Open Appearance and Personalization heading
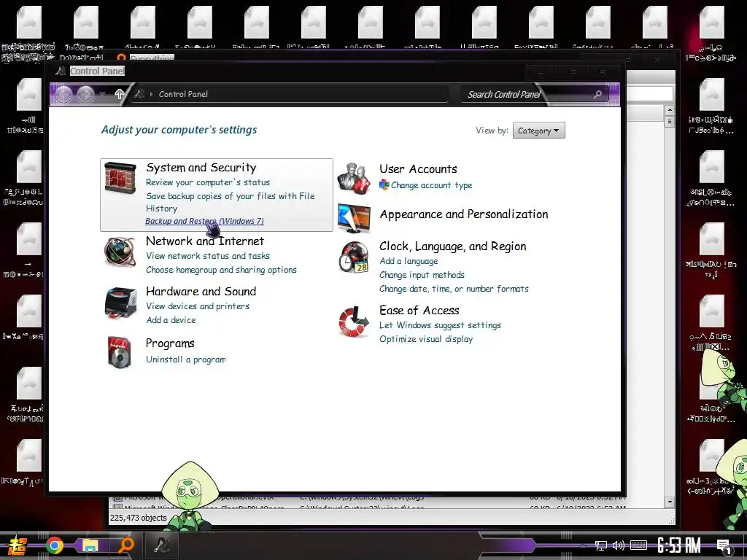The width and height of the screenshot is (747, 560). [463, 214]
